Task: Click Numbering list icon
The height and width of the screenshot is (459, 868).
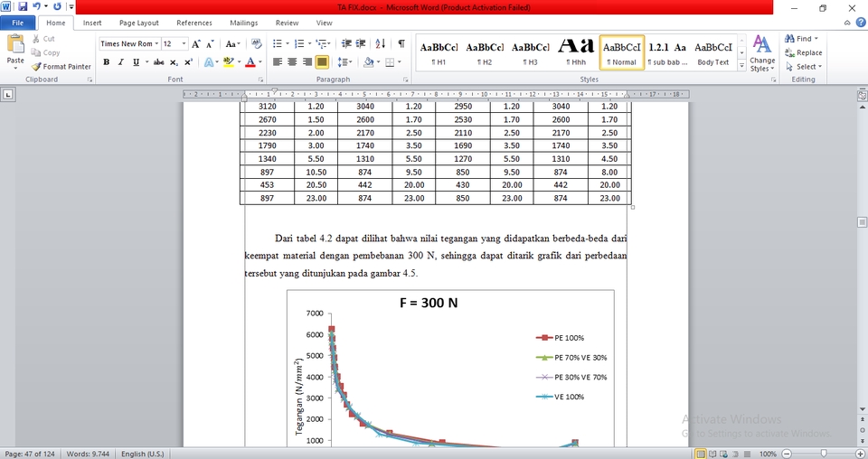Action: pyautogui.click(x=299, y=43)
